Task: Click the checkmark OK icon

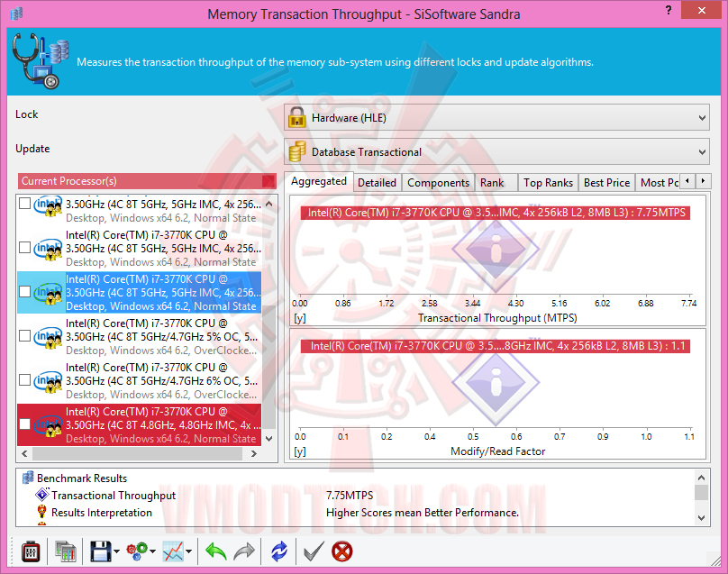Action: point(314,551)
